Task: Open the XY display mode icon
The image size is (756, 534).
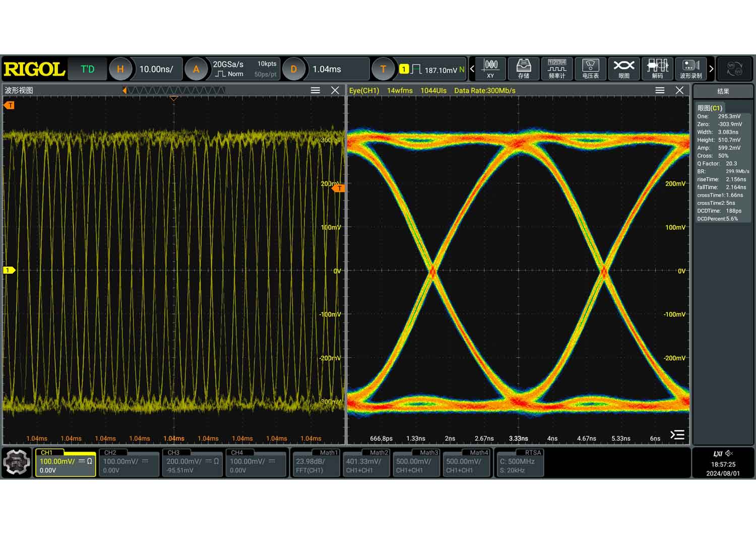Action: click(x=490, y=69)
